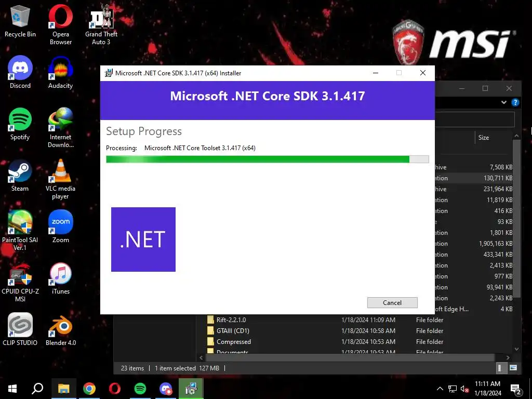Launch the Opera Browser desktop shortcut

[x=60, y=24]
